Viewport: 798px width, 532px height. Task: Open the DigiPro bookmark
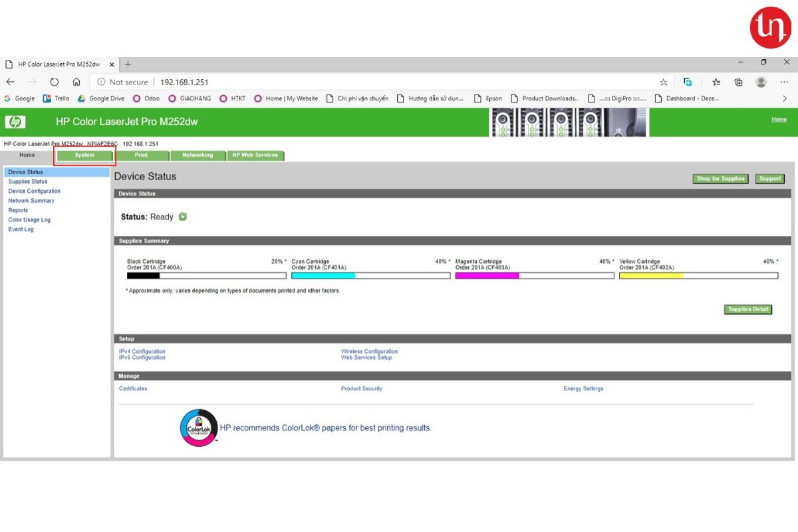click(617, 98)
